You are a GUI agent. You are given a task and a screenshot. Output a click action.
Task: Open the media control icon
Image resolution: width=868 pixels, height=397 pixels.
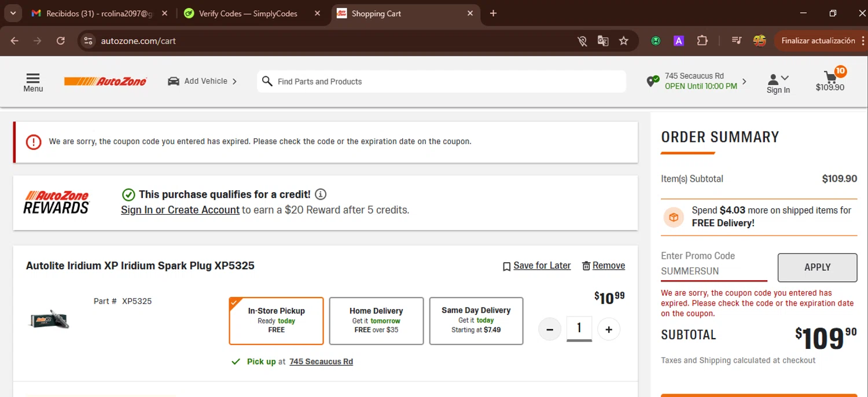[x=737, y=41]
